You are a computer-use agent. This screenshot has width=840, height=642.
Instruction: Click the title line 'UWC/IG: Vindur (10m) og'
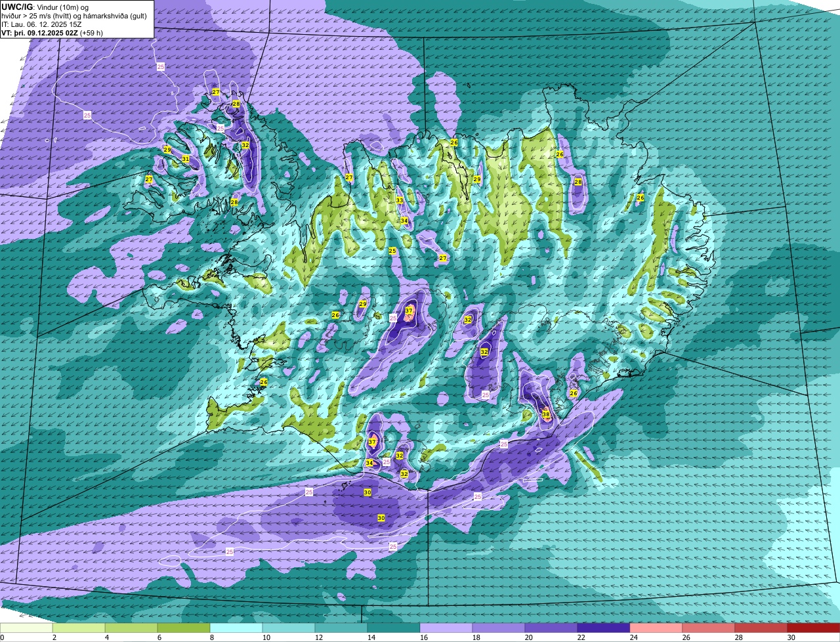point(45,7)
